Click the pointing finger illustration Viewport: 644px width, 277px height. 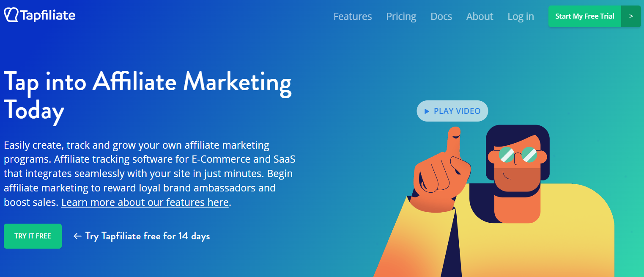(x=441, y=169)
